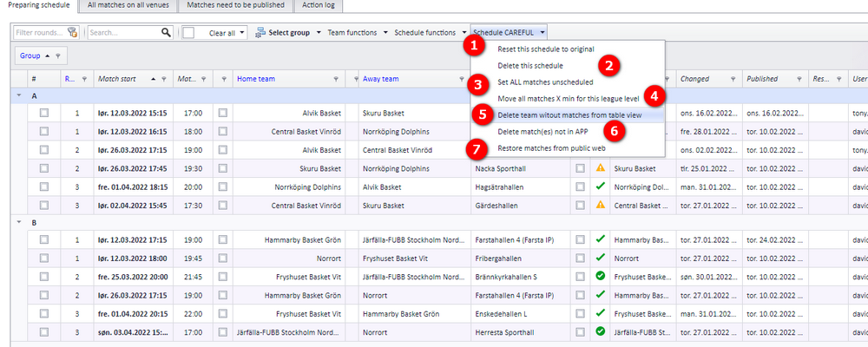Open filter pin on the Mat... column
Viewport: 868px width, 347px height.
point(204,79)
